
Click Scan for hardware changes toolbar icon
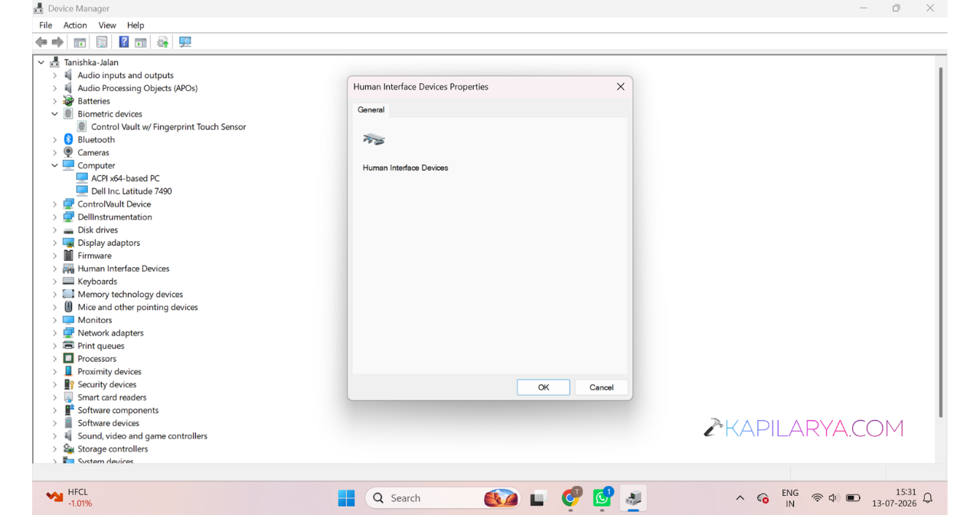185,42
